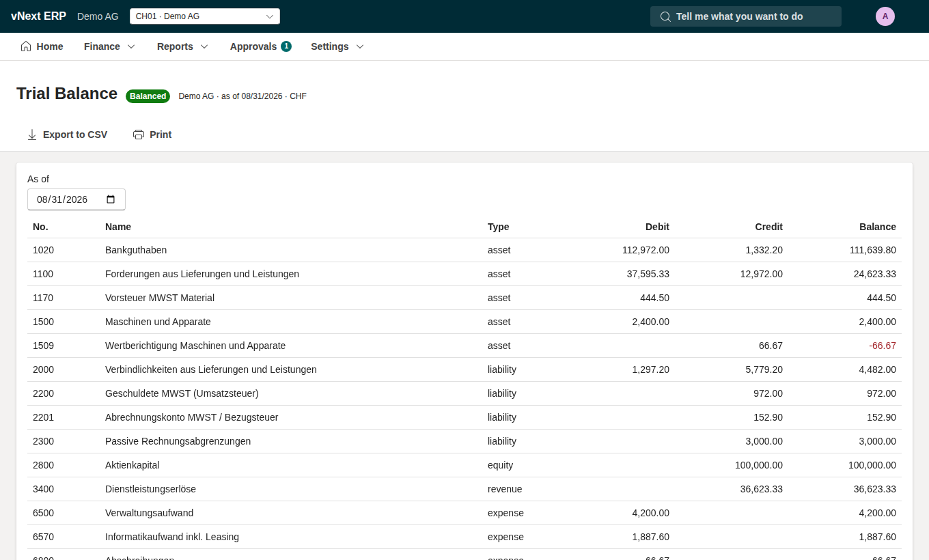Click Verwaltungsaufwand debit 4,200.00

[x=651, y=513]
